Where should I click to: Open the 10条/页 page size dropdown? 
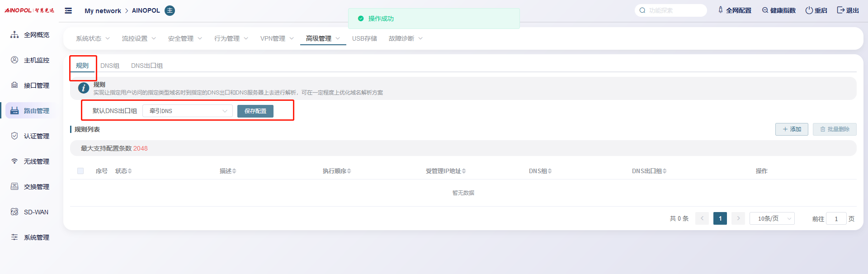(x=772, y=218)
